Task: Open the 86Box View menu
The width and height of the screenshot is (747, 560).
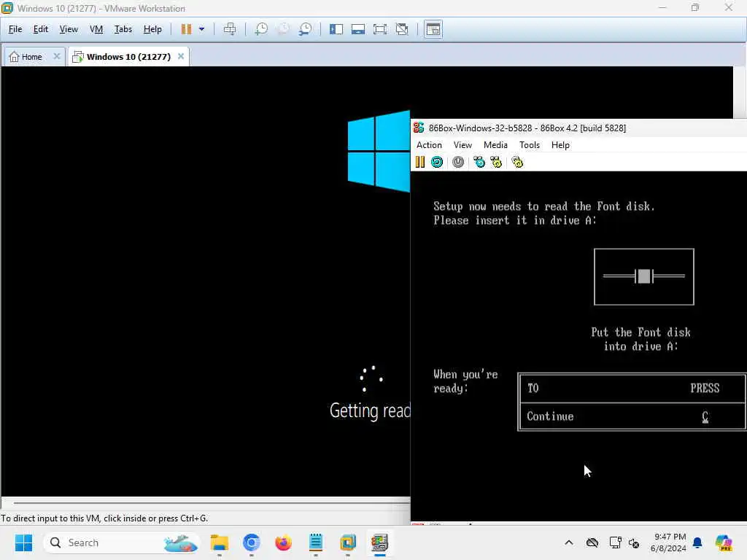Action: pos(462,145)
